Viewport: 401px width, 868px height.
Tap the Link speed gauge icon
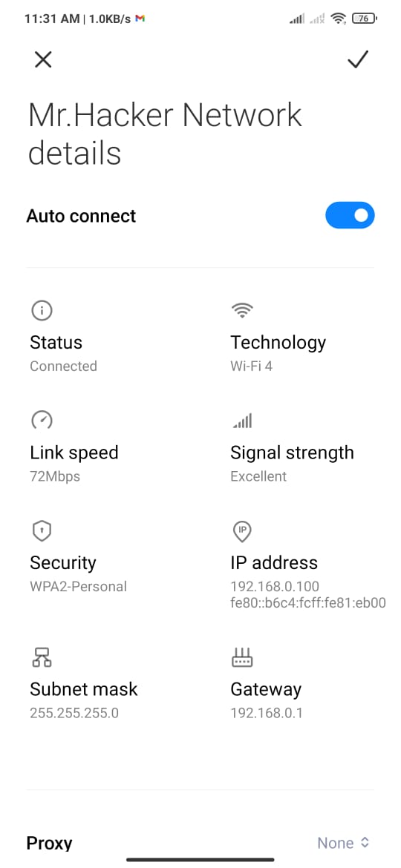click(x=42, y=421)
